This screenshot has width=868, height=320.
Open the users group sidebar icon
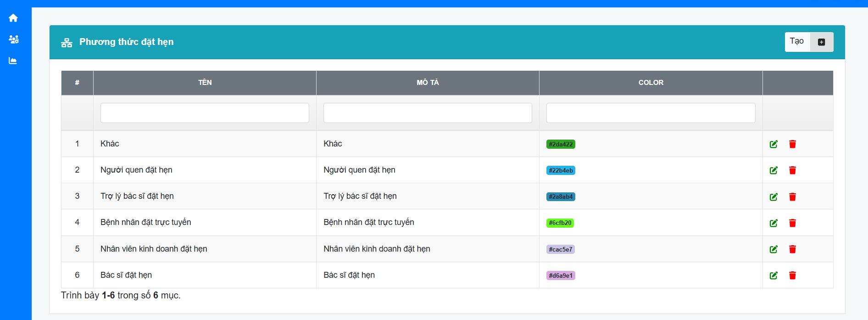click(x=13, y=39)
